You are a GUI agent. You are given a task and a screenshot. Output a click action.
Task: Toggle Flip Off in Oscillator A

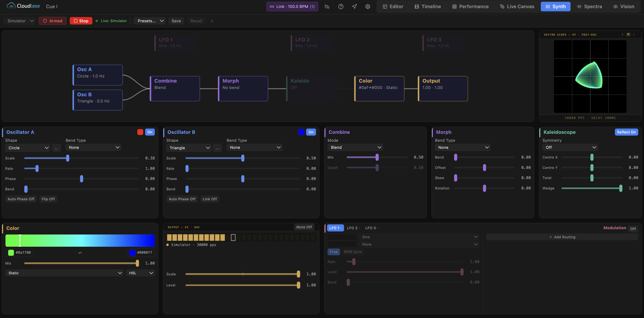click(48, 199)
